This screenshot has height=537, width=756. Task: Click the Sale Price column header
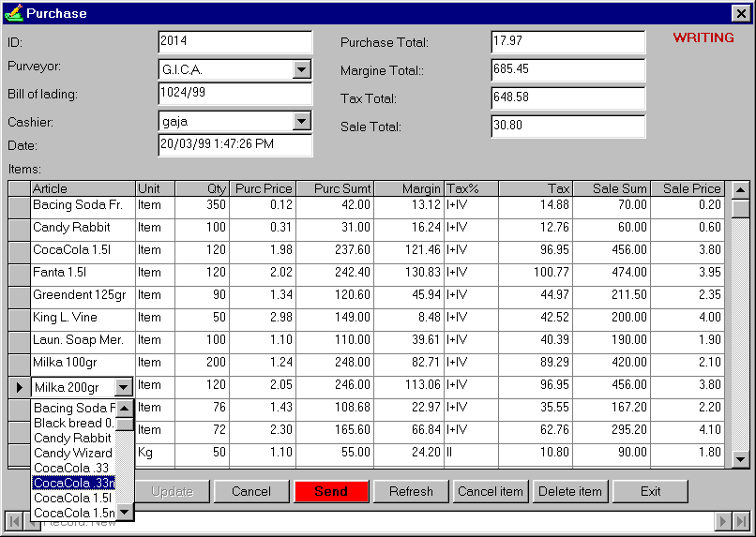tap(688, 188)
